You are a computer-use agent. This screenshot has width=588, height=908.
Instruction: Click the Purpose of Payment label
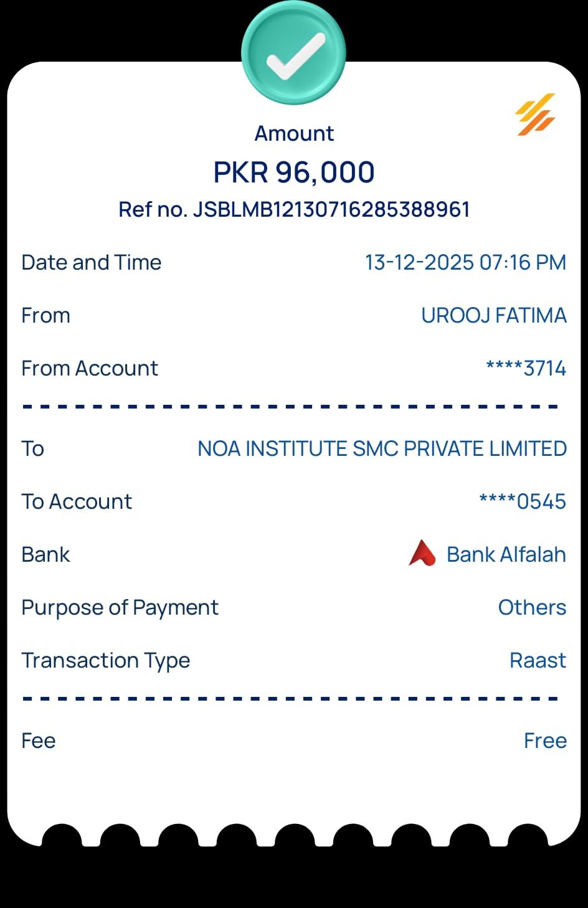click(120, 607)
